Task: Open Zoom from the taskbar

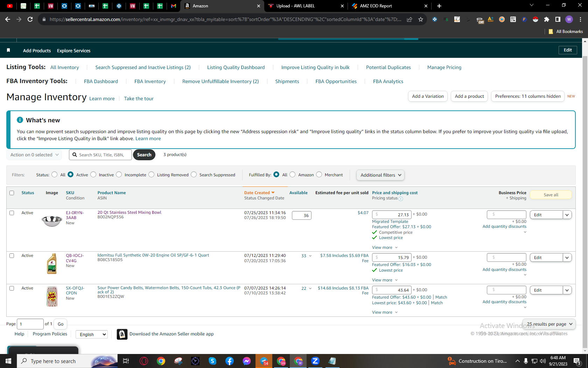Action: tap(315, 361)
